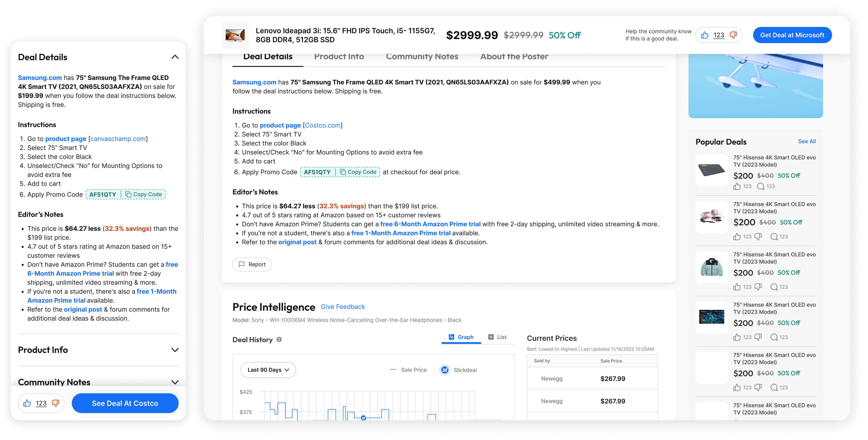Click the Slickdeal legend icon
The image size is (868, 440).
(445, 370)
